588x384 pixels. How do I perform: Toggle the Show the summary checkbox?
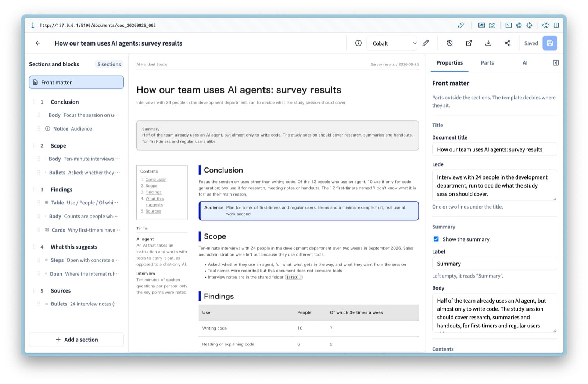pyautogui.click(x=436, y=239)
